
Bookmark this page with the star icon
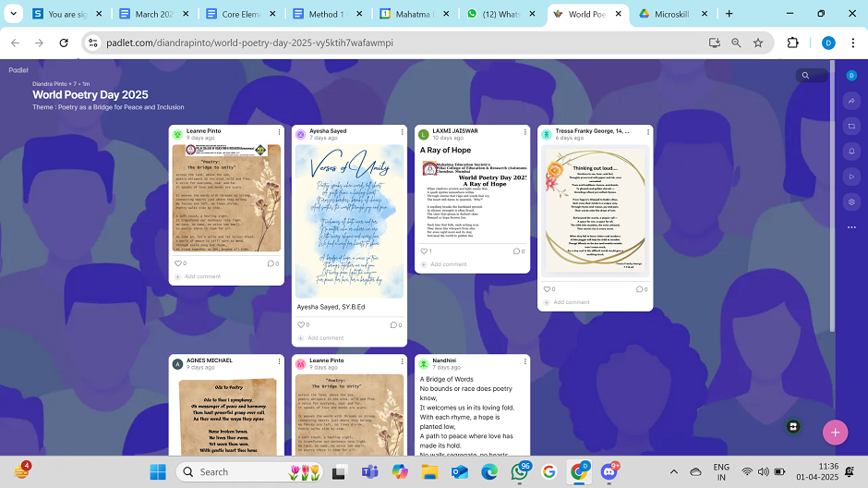click(758, 43)
